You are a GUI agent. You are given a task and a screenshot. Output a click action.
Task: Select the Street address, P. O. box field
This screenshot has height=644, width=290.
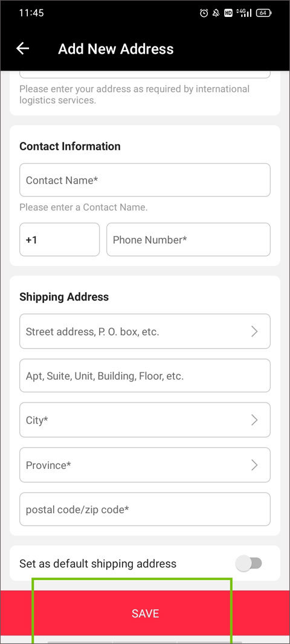point(145,331)
